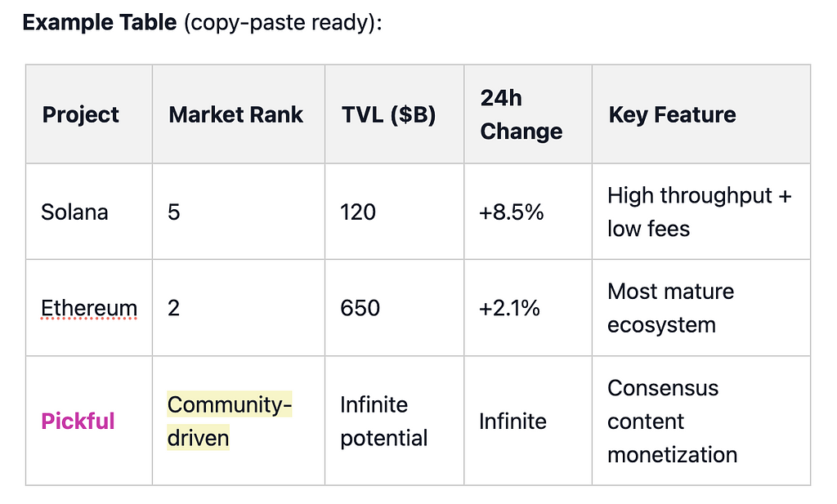
Task: Select the +8.5% change cell
Action: click(x=511, y=212)
